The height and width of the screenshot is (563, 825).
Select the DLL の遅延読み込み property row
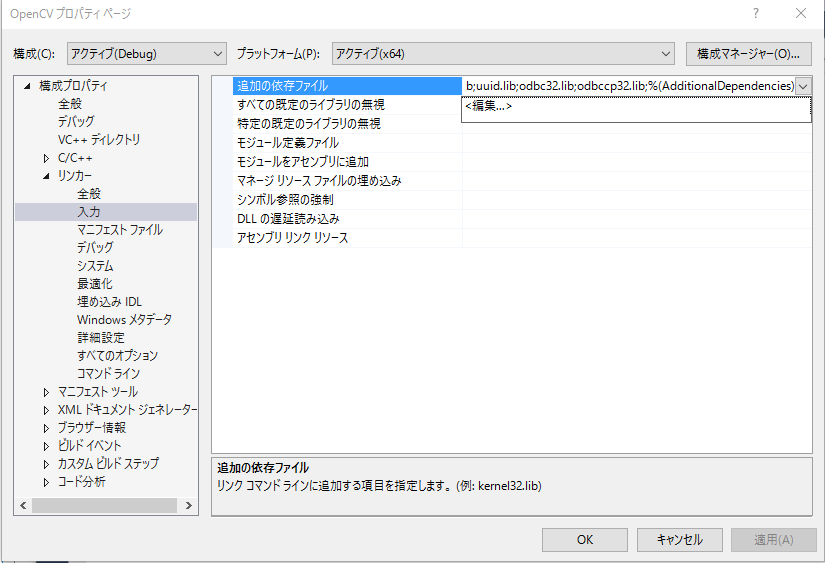288,219
